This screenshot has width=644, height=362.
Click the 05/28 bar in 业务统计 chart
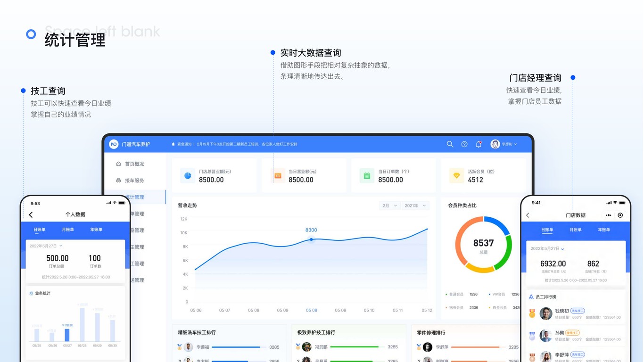click(x=83, y=325)
